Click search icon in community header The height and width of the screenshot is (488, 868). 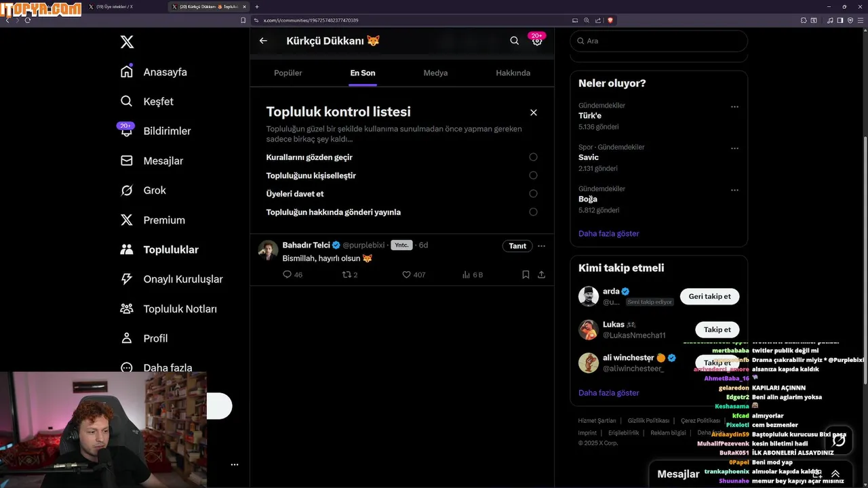point(514,41)
